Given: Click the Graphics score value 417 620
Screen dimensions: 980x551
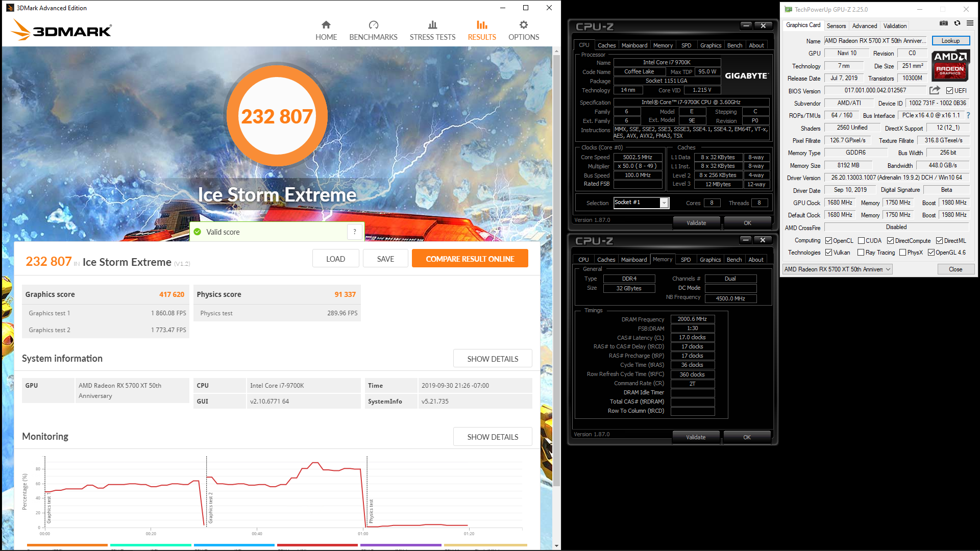Looking at the screenshot, I should 171,294.
